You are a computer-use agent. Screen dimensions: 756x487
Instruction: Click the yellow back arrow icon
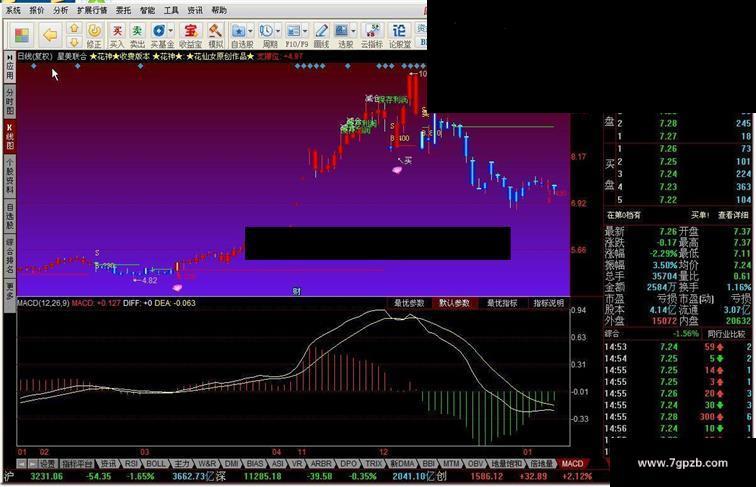[x=50, y=35]
